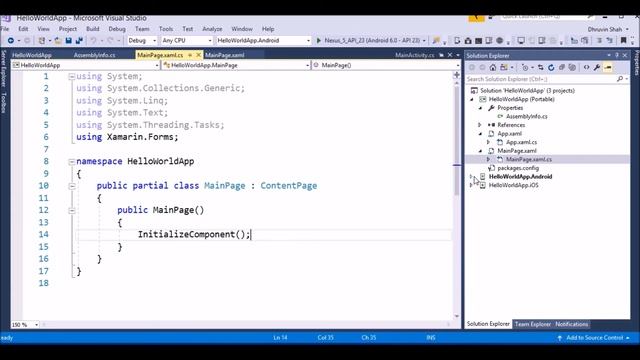Click the search magnifier icon in Solution Explorer

coord(620,79)
